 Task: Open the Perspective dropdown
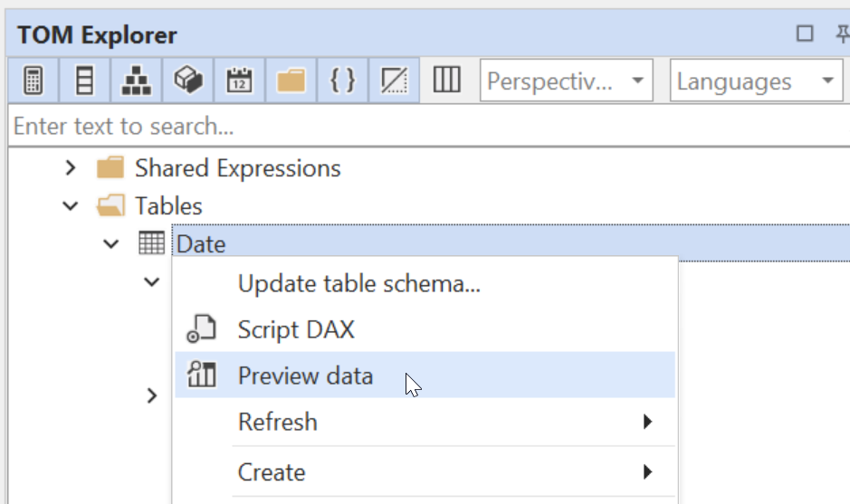[x=566, y=81]
